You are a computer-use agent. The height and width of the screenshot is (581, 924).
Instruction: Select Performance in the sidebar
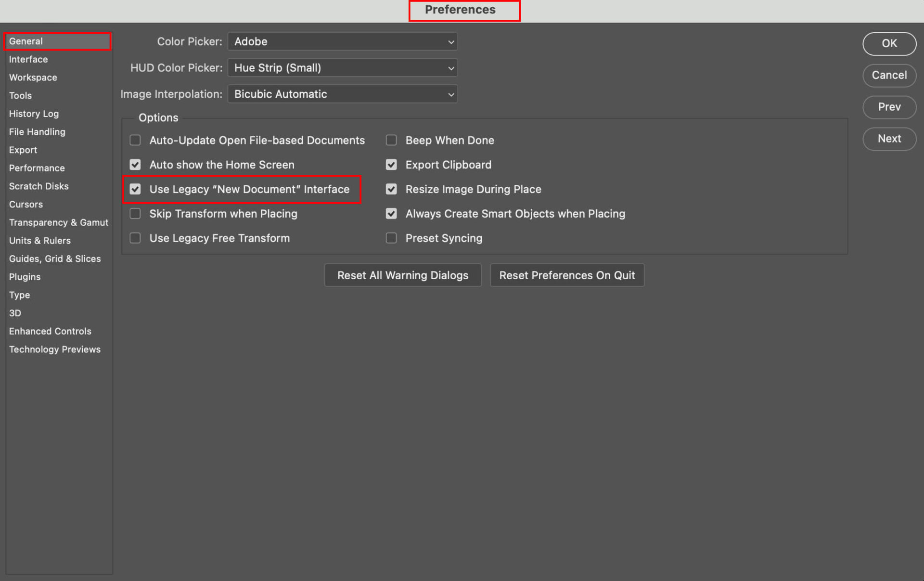coord(37,168)
